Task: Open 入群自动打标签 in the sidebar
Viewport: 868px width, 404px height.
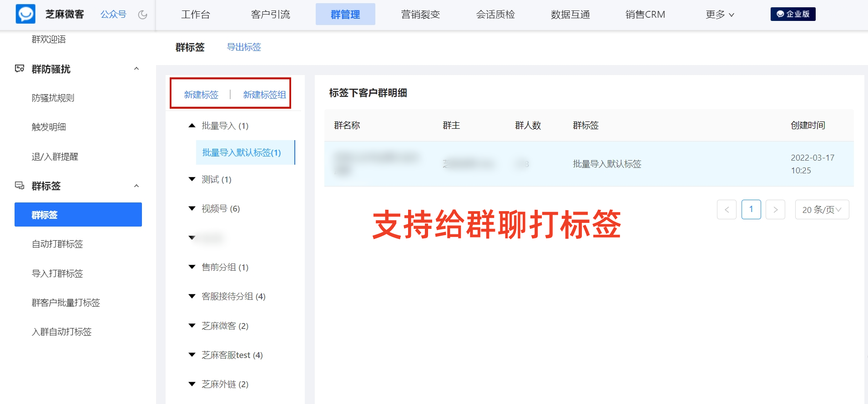Action: click(61, 332)
